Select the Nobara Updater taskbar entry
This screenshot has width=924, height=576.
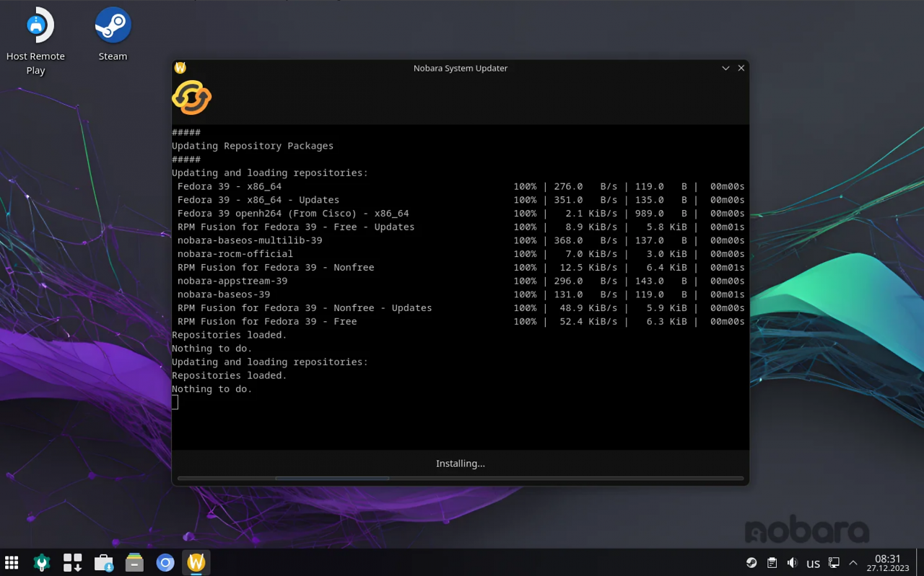click(196, 562)
